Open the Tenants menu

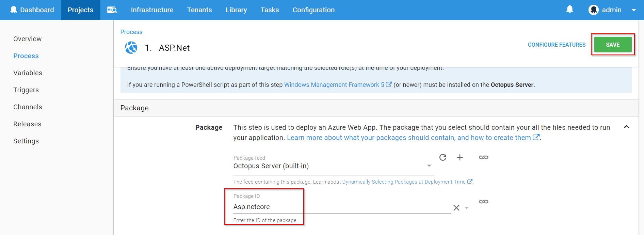pyautogui.click(x=199, y=10)
